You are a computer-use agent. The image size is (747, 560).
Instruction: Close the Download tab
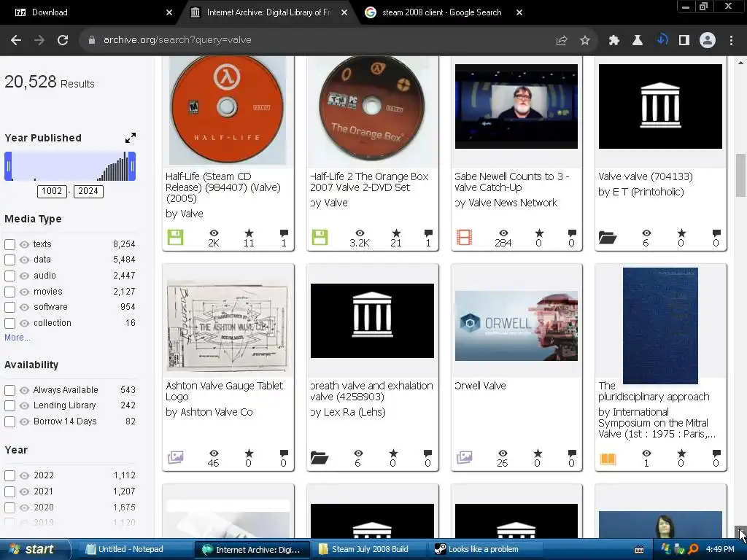169,12
